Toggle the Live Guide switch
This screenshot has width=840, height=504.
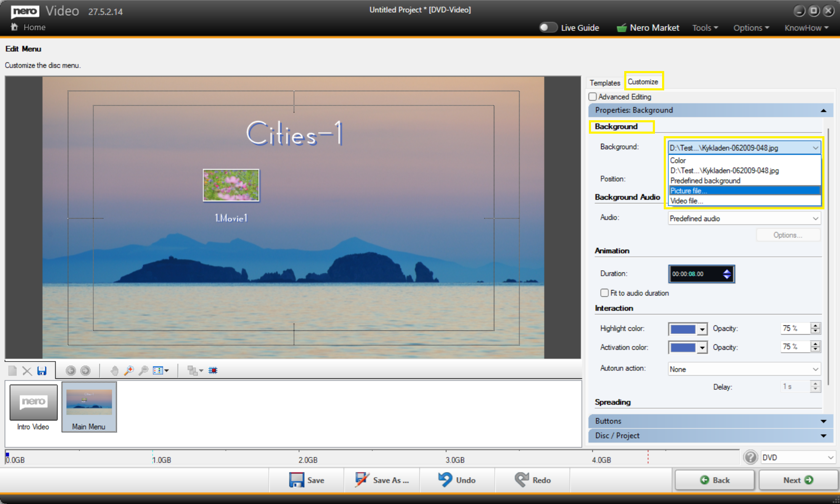[x=548, y=28]
